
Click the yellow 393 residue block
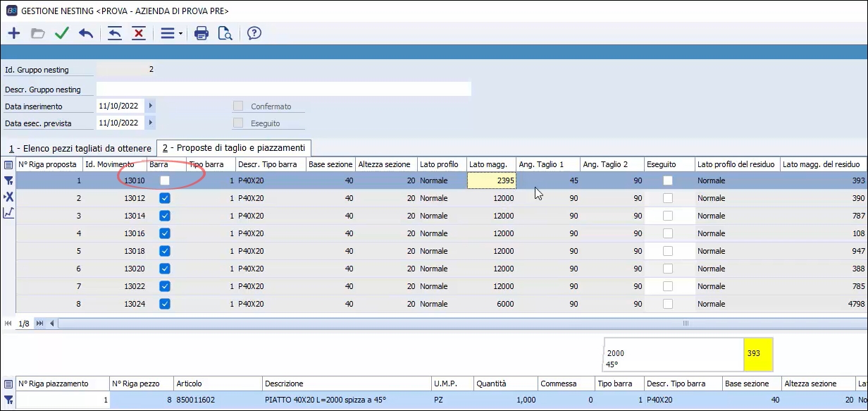pos(758,354)
